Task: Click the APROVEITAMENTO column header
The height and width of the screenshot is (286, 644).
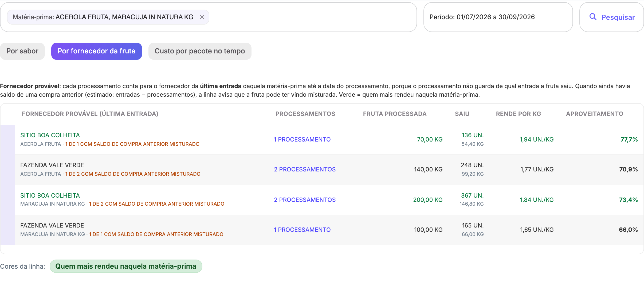Action: pyautogui.click(x=595, y=114)
